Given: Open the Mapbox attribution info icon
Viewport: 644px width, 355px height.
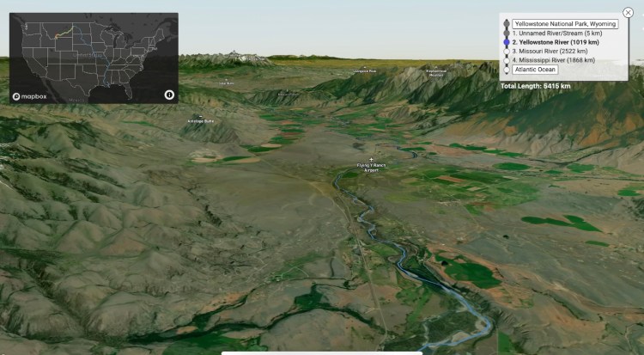Looking at the screenshot, I should (169, 95).
